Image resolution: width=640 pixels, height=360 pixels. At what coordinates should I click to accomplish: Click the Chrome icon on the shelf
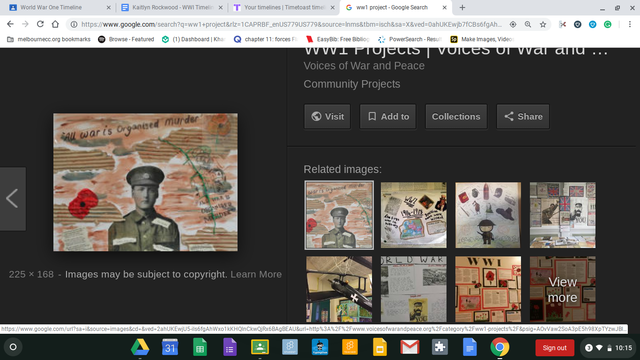500,347
